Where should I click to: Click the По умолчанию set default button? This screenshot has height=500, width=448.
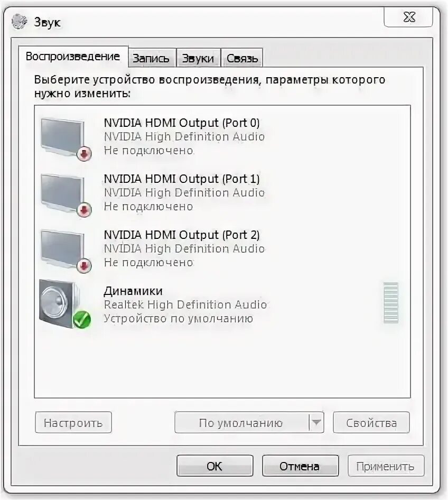click(x=242, y=422)
